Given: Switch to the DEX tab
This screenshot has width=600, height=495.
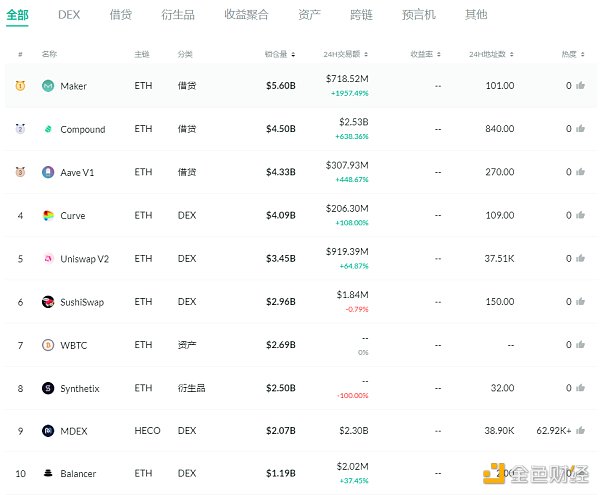Looking at the screenshot, I should (x=69, y=15).
